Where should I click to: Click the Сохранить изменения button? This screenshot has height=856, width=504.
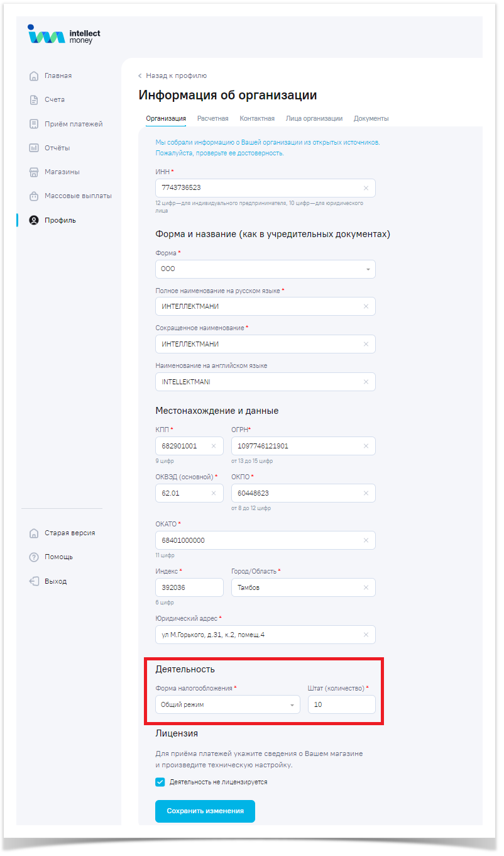[x=205, y=811]
